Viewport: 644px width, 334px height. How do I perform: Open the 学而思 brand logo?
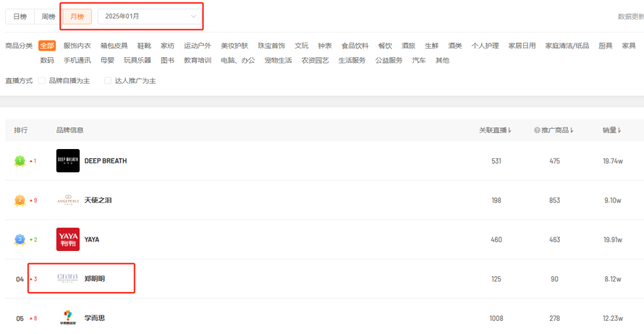[68, 317]
